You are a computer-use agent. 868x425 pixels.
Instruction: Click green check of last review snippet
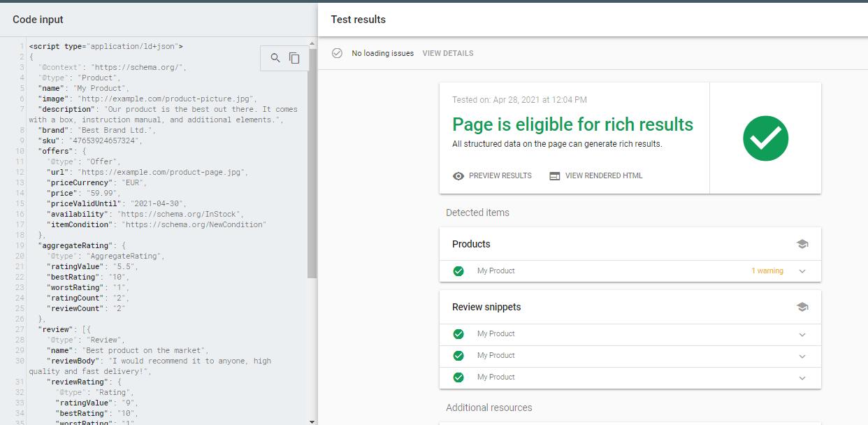(458, 377)
